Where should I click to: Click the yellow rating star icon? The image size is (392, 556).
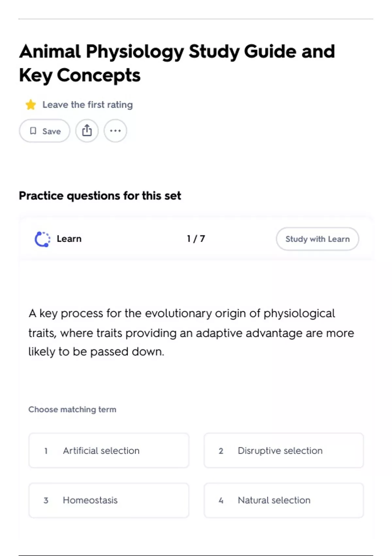pos(31,105)
